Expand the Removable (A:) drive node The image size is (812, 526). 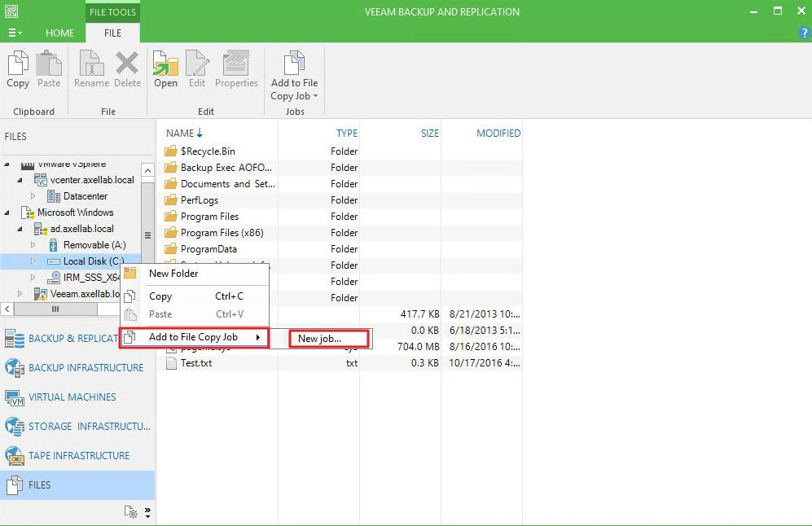pos(33,245)
